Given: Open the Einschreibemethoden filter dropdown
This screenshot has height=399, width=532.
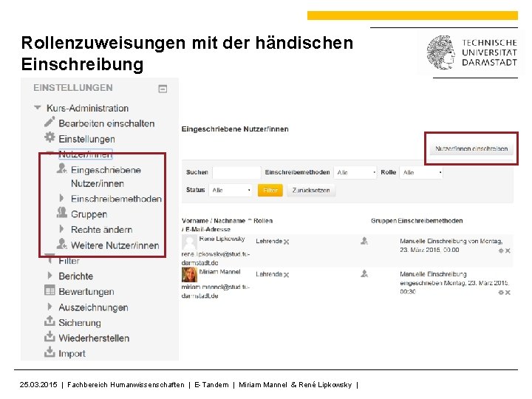Looking at the screenshot, I should 355,172.
